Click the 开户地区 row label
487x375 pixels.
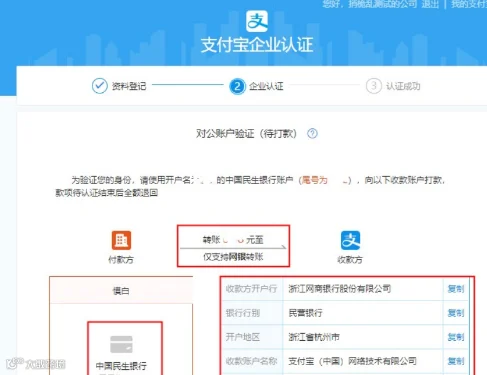[x=243, y=337]
